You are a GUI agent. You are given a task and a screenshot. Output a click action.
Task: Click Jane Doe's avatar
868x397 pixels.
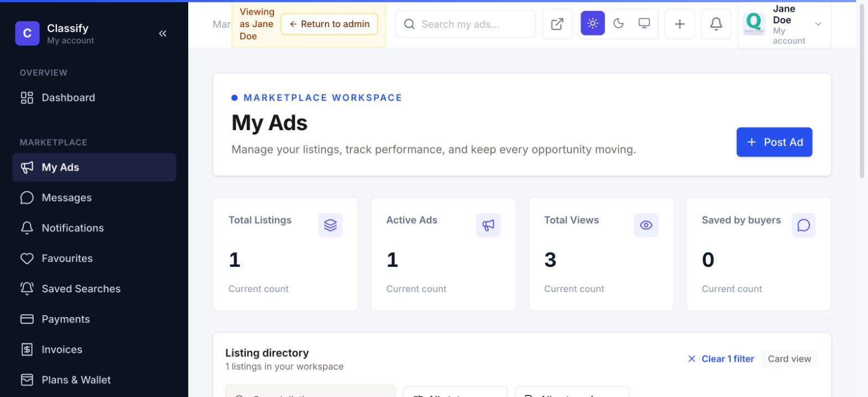tap(754, 24)
